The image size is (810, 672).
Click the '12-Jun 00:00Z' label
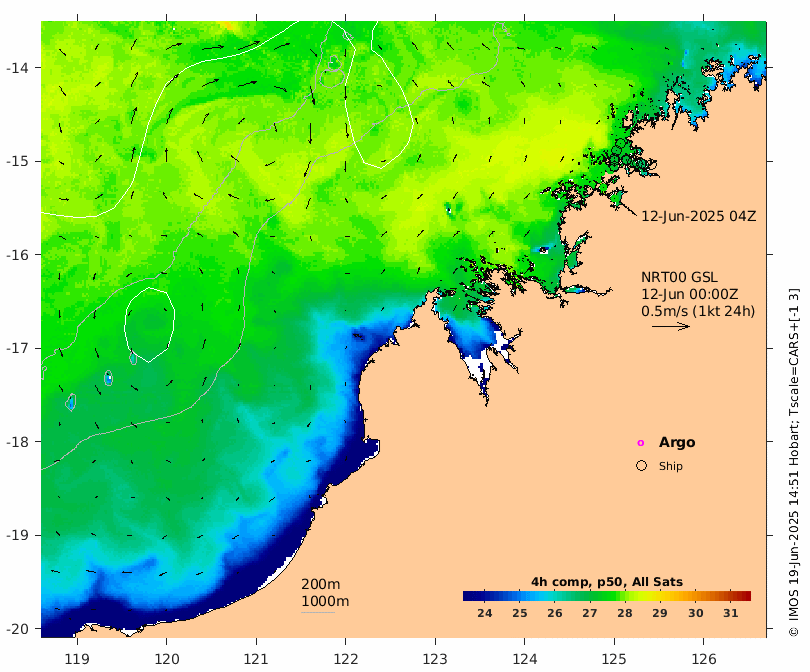(689, 294)
